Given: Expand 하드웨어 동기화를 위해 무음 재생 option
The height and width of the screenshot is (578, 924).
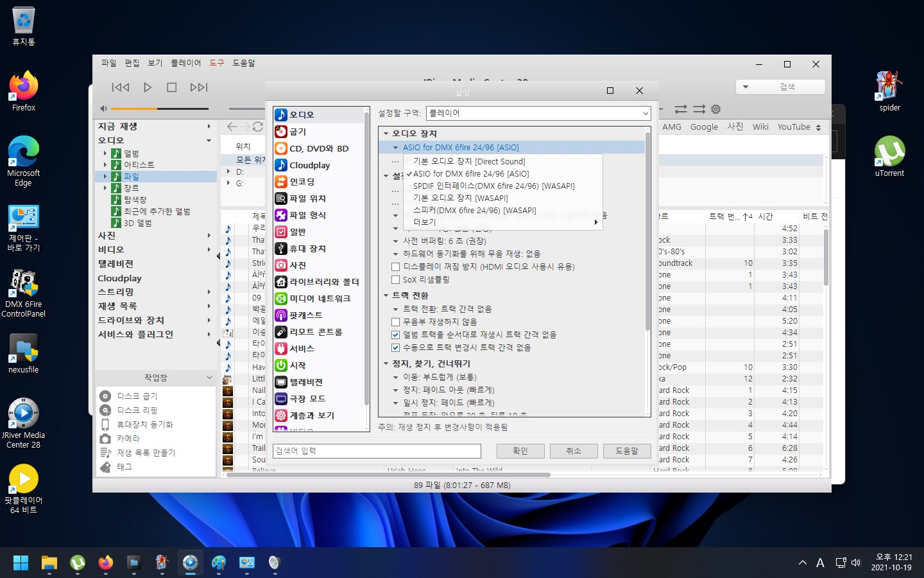Looking at the screenshot, I should [x=396, y=254].
